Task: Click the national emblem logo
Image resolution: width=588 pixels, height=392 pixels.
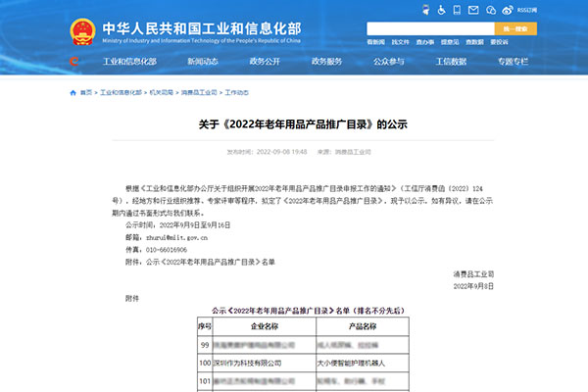Action: click(82, 32)
